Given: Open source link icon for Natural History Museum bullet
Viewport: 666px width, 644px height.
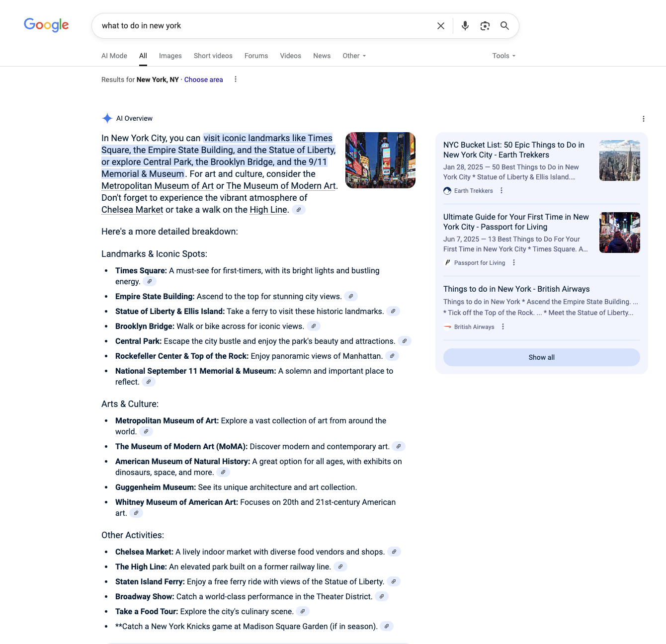Looking at the screenshot, I should coord(223,472).
